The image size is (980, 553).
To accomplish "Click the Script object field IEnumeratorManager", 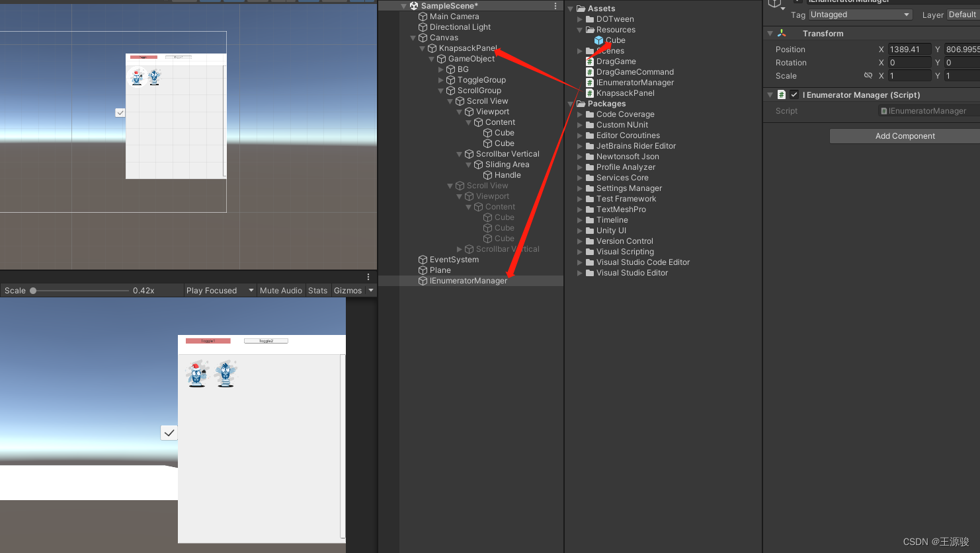I will (x=929, y=111).
